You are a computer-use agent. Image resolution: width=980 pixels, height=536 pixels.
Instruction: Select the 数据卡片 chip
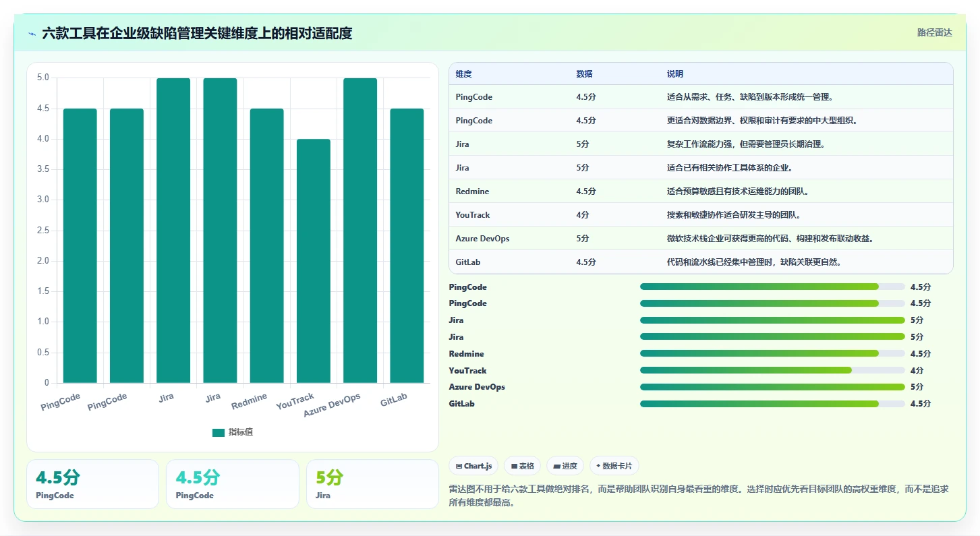coord(614,466)
